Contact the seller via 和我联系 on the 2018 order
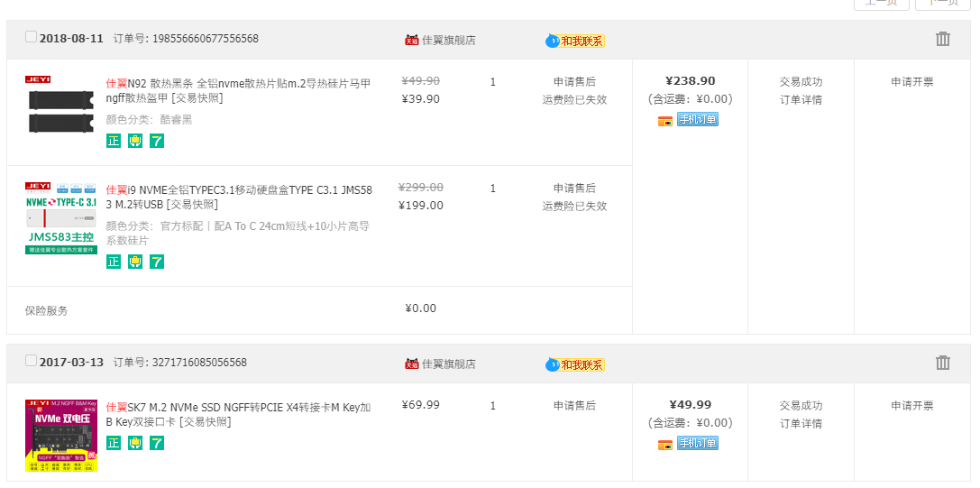Viewport: 980px width, 488px height. pyautogui.click(x=575, y=41)
